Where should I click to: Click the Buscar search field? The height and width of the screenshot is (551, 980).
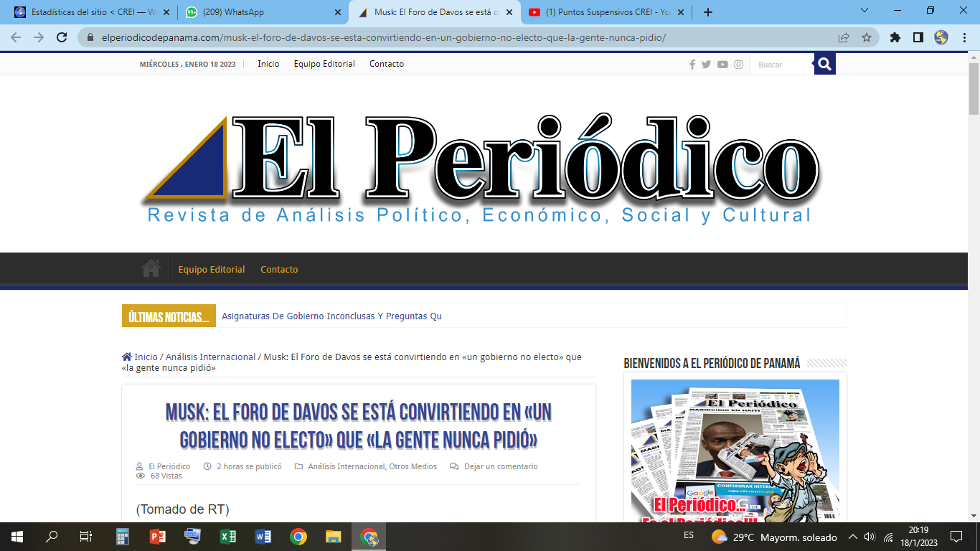pyautogui.click(x=782, y=65)
